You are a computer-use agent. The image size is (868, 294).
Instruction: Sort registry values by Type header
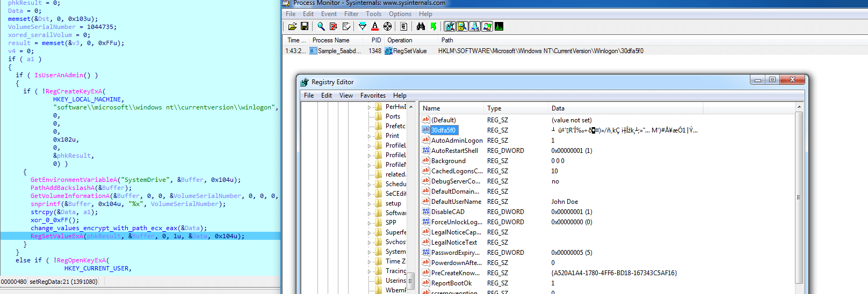(517, 108)
